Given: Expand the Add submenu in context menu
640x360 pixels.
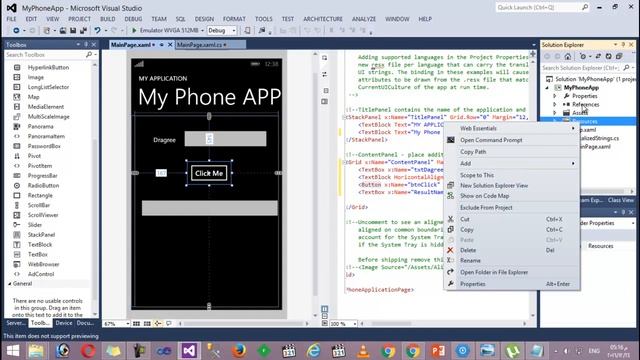Looking at the screenshot, I should 512,163.
